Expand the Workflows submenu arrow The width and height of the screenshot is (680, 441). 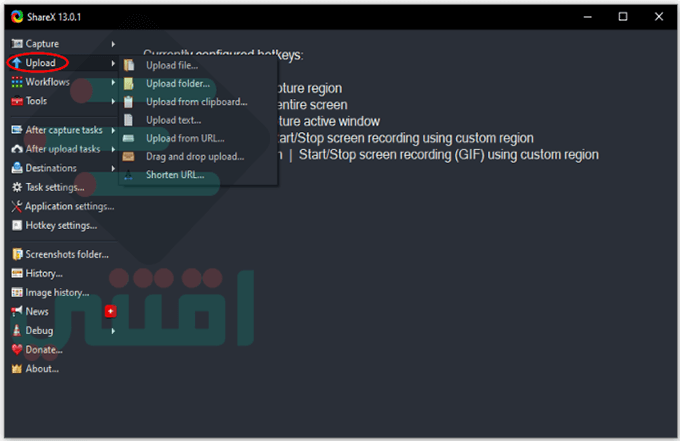coord(113,82)
